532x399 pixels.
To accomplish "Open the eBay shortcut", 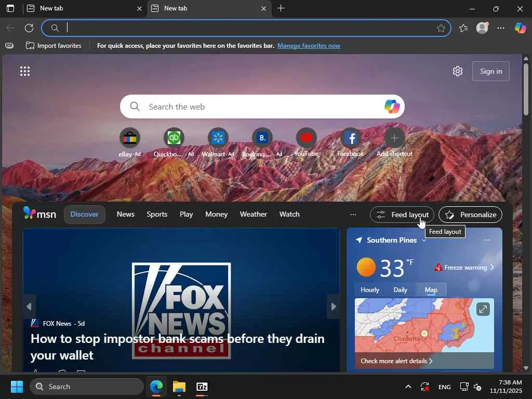I will click(x=129, y=138).
